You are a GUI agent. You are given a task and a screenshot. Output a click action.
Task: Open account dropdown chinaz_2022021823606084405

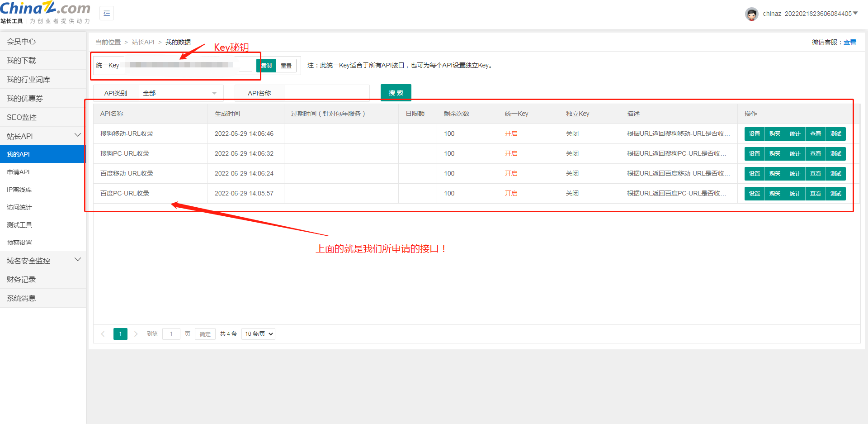(810, 14)
